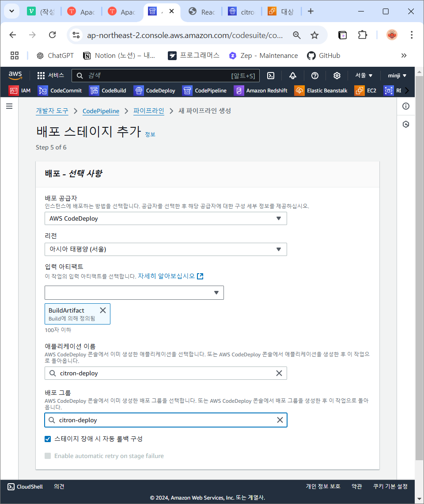Screen dimensions: 424x504
Task: Open the 배포 공급자 AWS CodeDeploy dropdown
Action: point(166,218)
